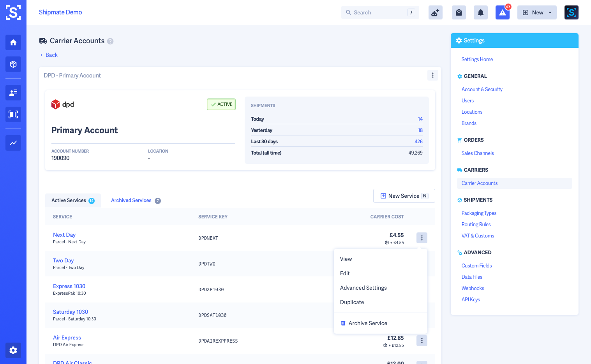Open the New dropdown button
The height and width of the screenshot is (364, 591).
pyautogui.click(x=536, y=12)
